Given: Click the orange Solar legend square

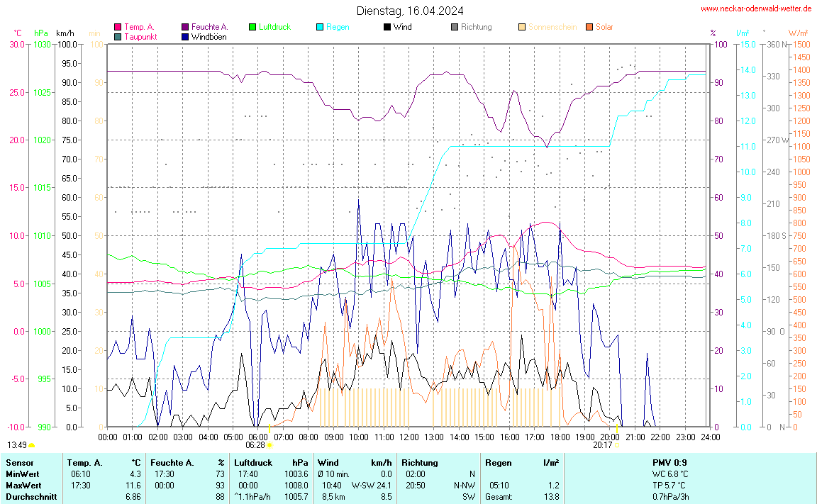Looking at the screenshot, I should click(589, 27).
